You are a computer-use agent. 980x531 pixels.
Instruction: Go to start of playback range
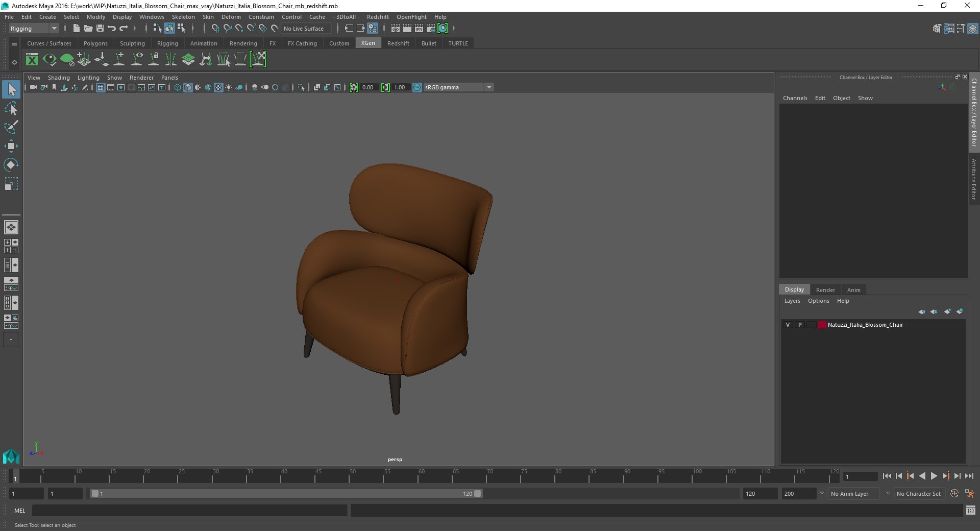(887, 476)
